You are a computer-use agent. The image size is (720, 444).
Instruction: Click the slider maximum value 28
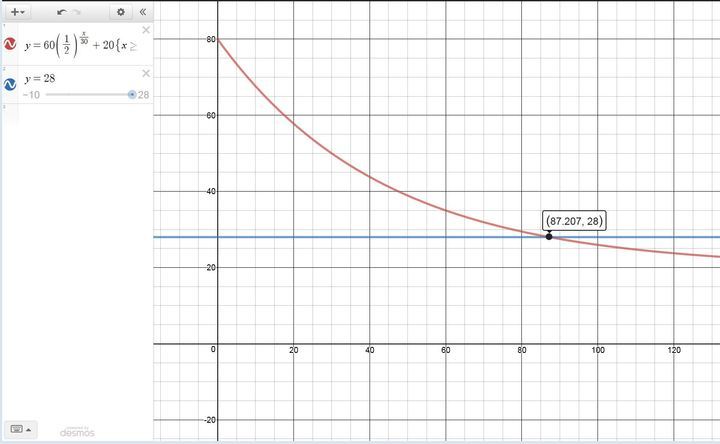[144, 95]
